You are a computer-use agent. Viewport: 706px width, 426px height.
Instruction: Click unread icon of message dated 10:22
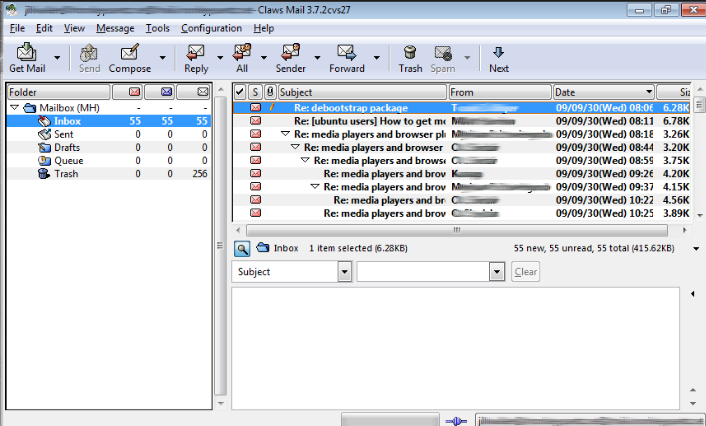(x=255, y=199)
